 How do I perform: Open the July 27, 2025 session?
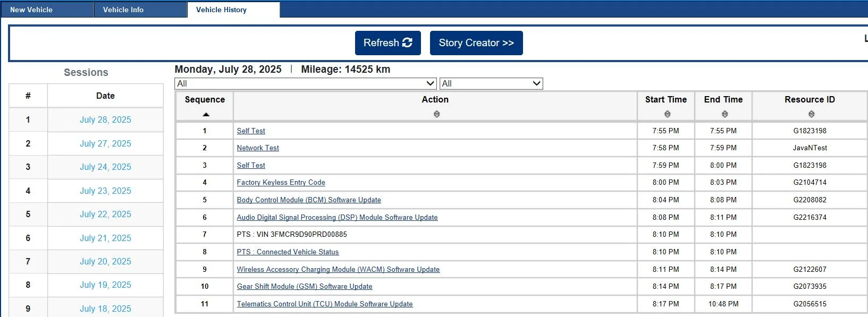tap(105, 144)
